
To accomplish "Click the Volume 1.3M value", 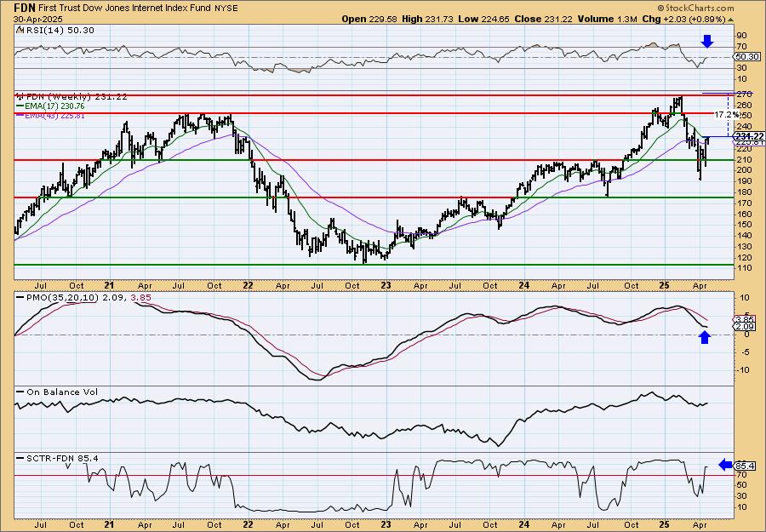I will pyautogui.click(x=607, y=19).
